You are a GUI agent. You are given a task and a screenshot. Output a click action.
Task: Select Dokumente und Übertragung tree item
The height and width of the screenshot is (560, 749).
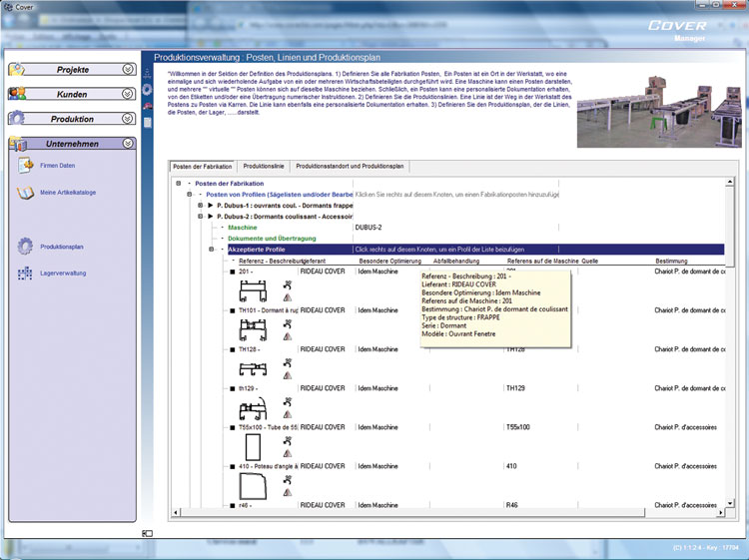coord(272,239)
